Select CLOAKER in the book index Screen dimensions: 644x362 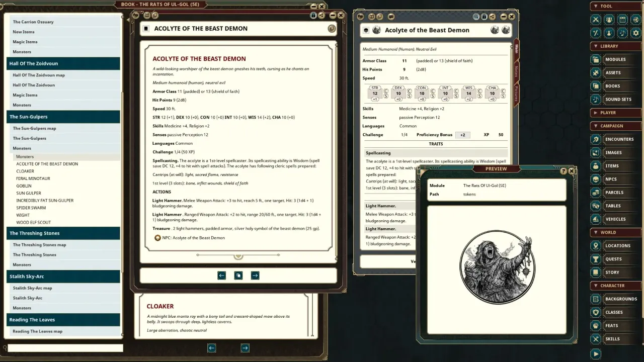pos(25,171)
